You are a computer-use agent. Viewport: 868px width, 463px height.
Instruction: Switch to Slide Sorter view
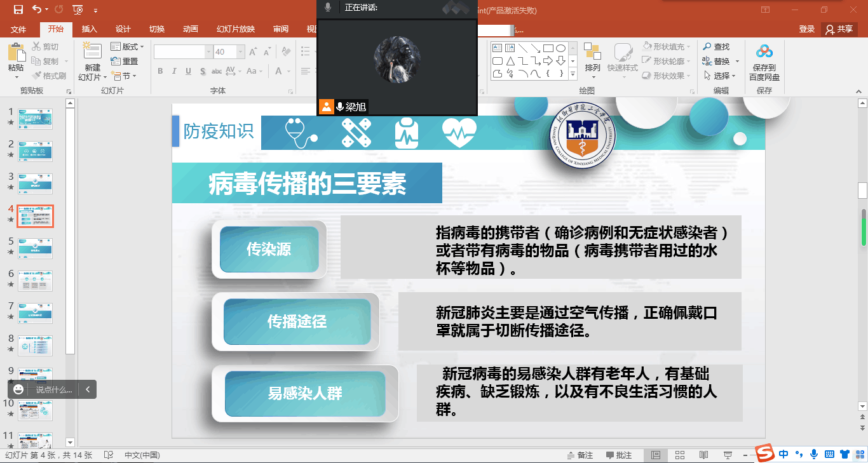[x=679, y=455]
